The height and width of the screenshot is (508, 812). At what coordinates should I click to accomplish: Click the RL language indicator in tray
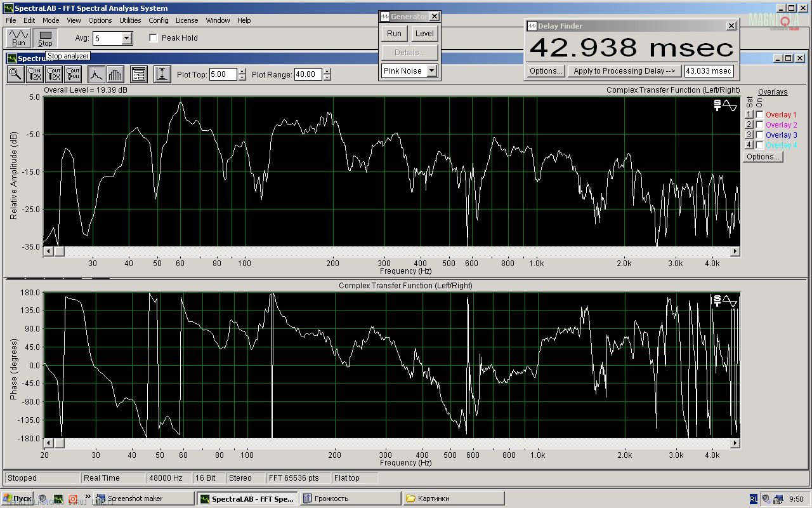click(x=754, y=498)
